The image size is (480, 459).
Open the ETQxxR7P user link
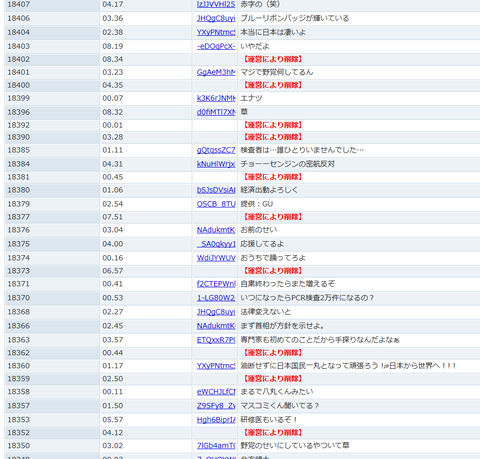click(x=216, y=340)
